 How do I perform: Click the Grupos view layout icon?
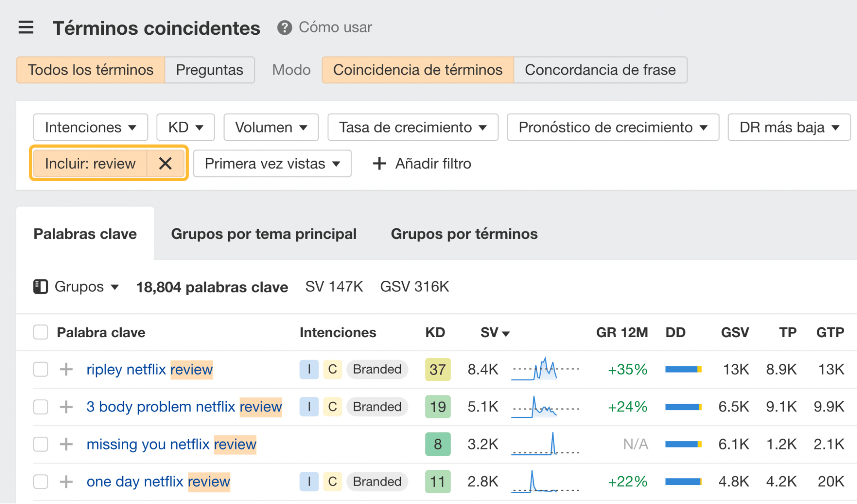(x=41, y=286)
